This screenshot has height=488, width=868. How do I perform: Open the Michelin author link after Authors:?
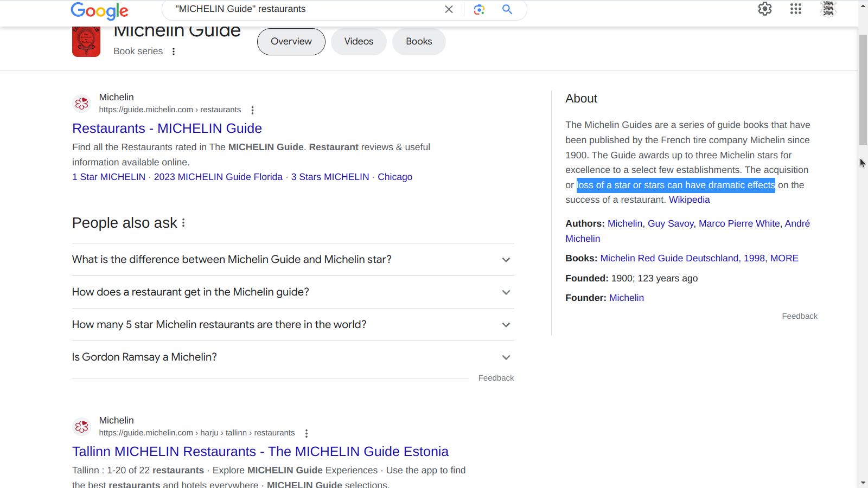tap(625, 224)
